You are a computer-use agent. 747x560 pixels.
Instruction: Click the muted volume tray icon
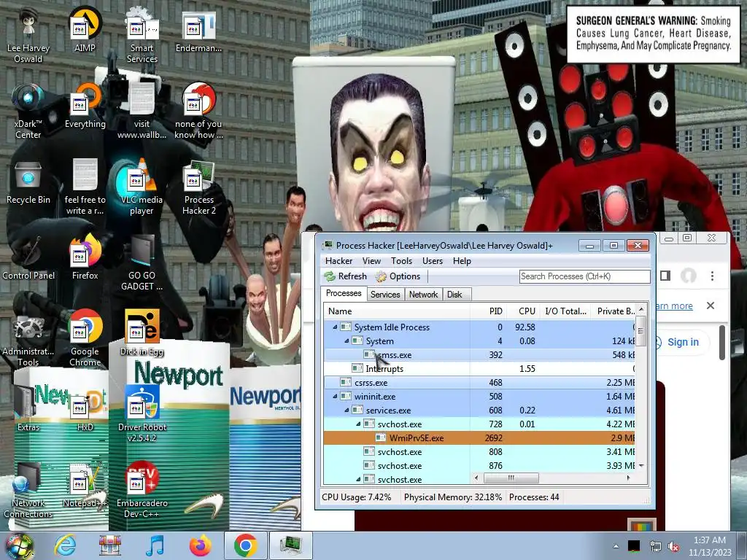coord(673,547)
